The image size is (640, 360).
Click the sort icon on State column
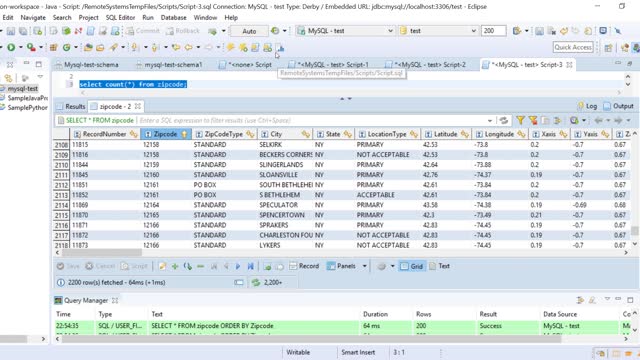pos(347,134)
